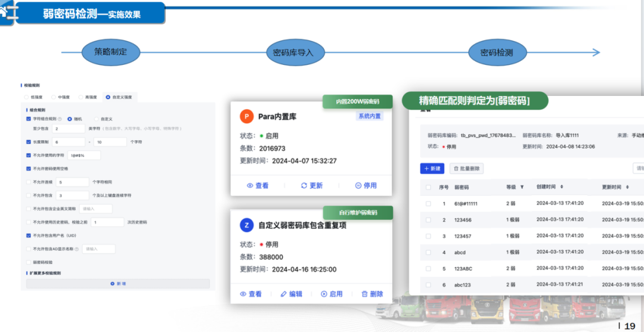Check the 不允许包含企业英文简称 checkbox
The width and height of the screenshot is (644, 332).
29,209
